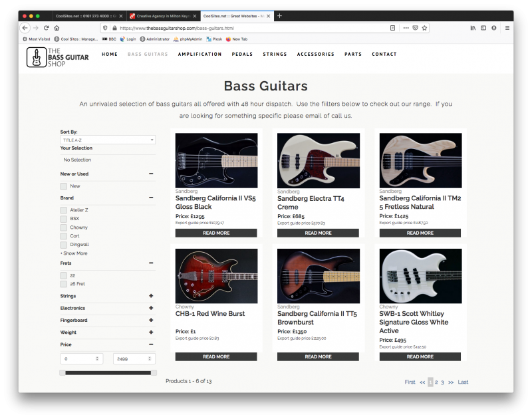Close the Creative Agency in Milton Keynes tab
532x419 pixels.
195,16
